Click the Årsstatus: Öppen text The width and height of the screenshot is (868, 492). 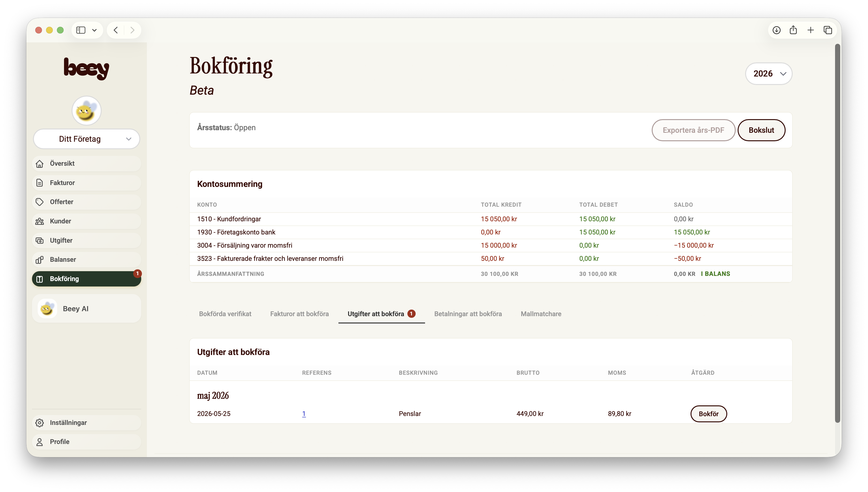click(x=226, y=128)
